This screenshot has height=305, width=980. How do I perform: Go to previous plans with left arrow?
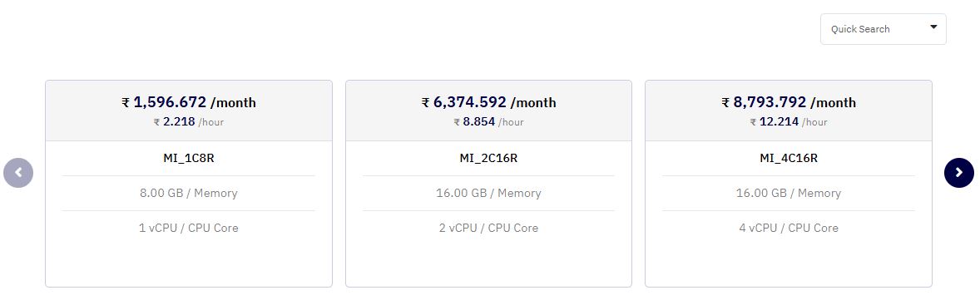(18, 173)
